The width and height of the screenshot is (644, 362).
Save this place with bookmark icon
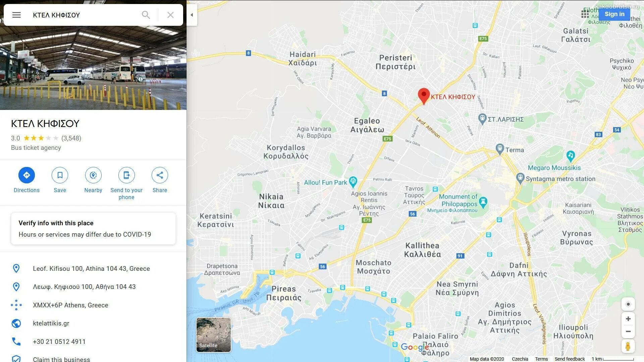click(x=60, y=175)
